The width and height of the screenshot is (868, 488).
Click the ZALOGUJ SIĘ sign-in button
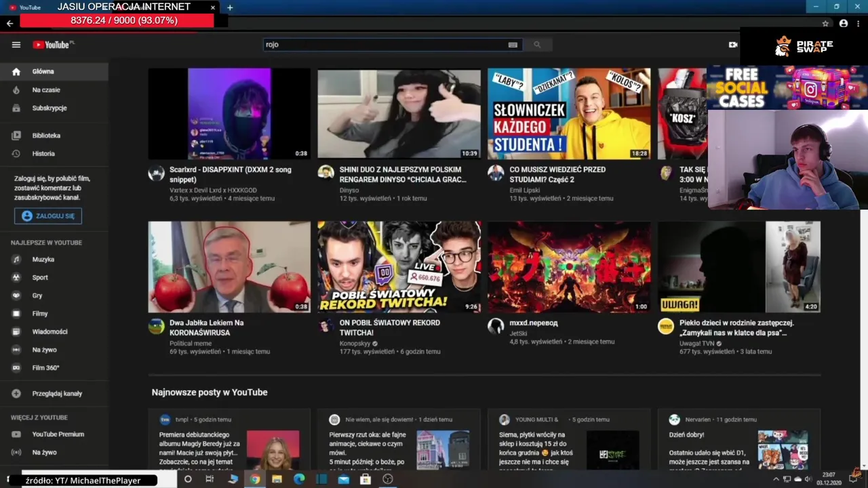click(x=48, y=216)
